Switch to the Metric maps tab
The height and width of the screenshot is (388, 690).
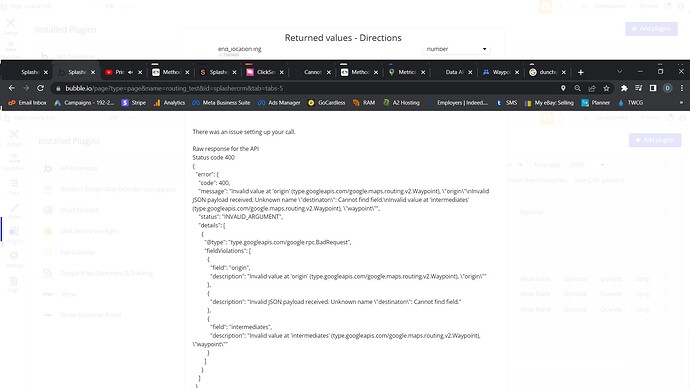tap(406, 72)
